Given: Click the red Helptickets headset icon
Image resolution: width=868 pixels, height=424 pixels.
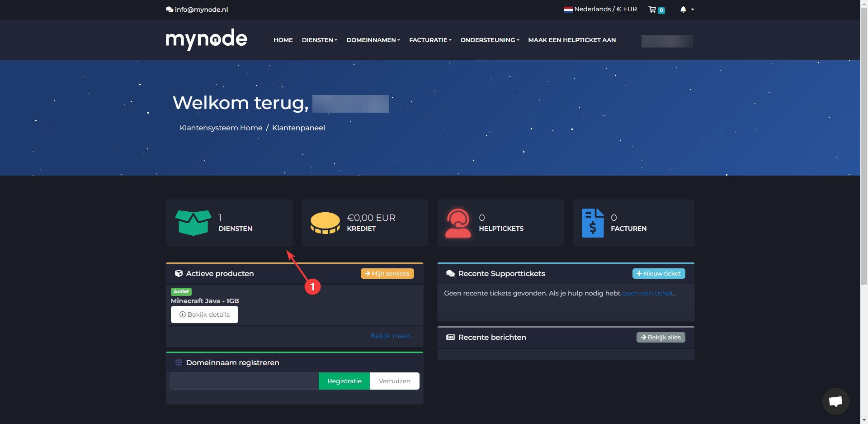Looking at the screenshot, I should 458,223.
